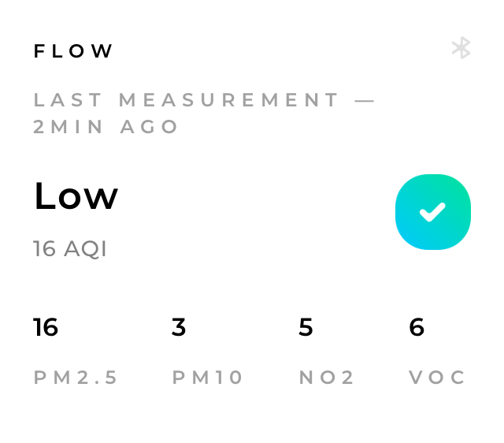Click the dash after MEASUREMENT
The image size is (504, 443).
pyautogui.click(x=365, y=100)
